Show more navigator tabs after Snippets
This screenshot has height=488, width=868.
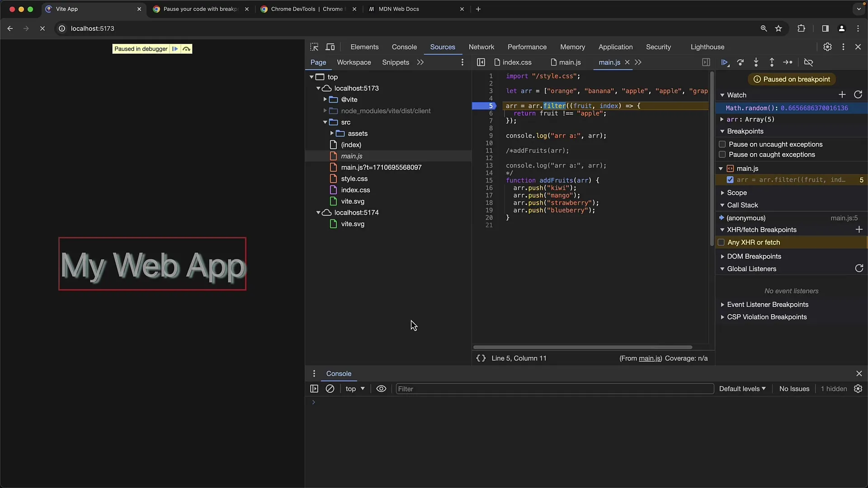point(420,62)
